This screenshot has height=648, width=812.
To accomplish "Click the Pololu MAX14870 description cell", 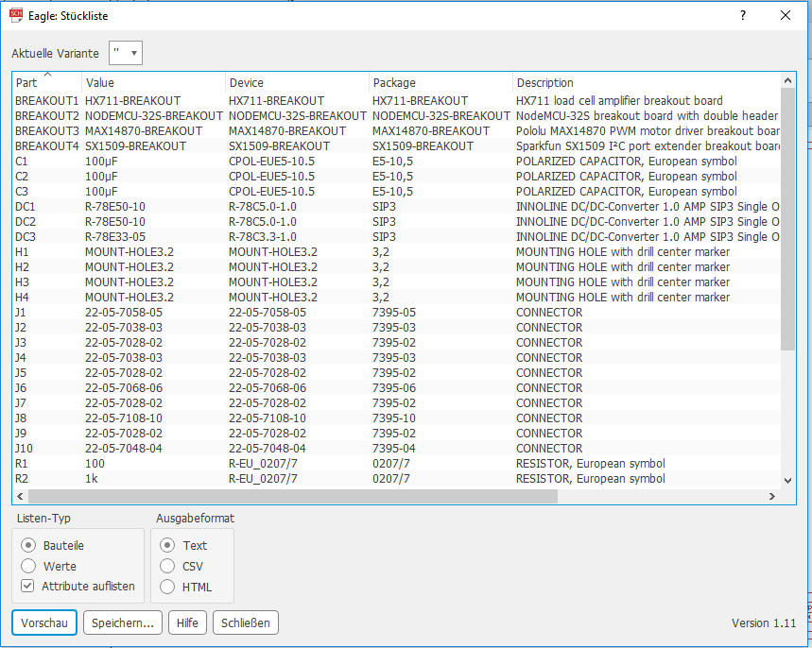I will 648,131.
